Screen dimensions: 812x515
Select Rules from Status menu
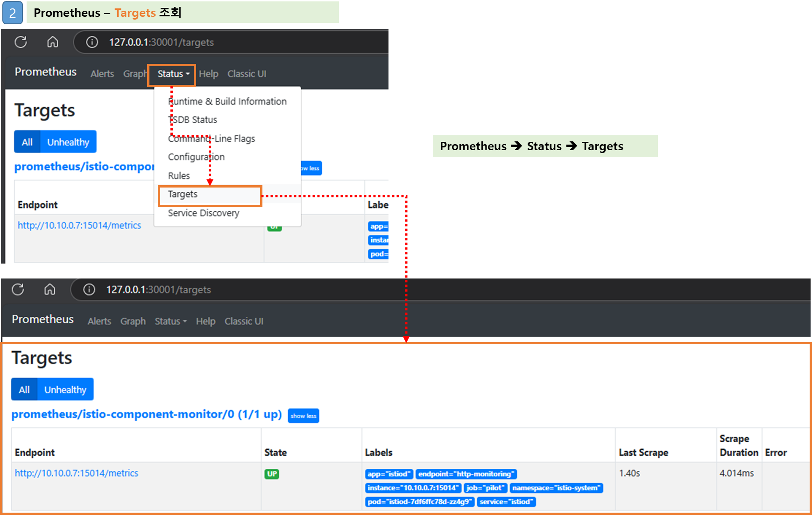point(179,175)
